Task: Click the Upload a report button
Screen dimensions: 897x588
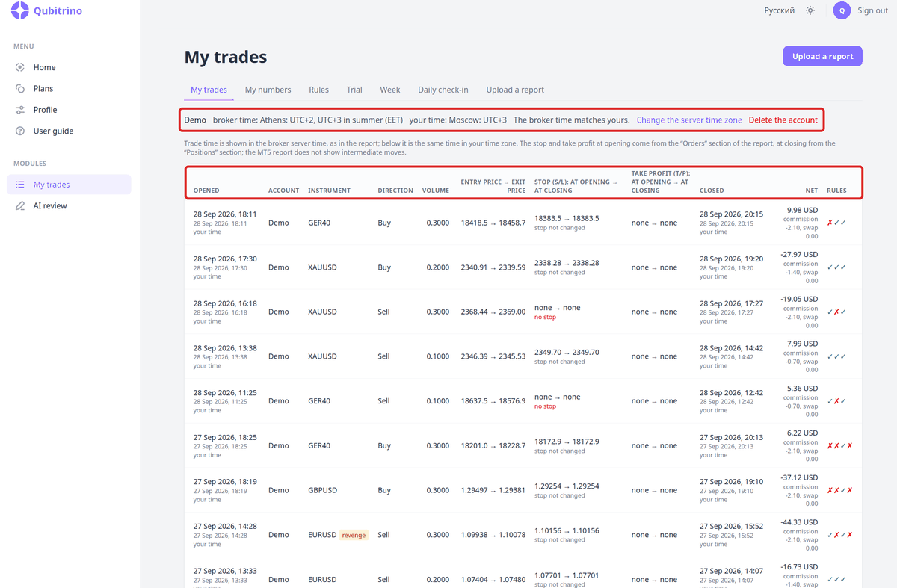Action: point(823,56)
